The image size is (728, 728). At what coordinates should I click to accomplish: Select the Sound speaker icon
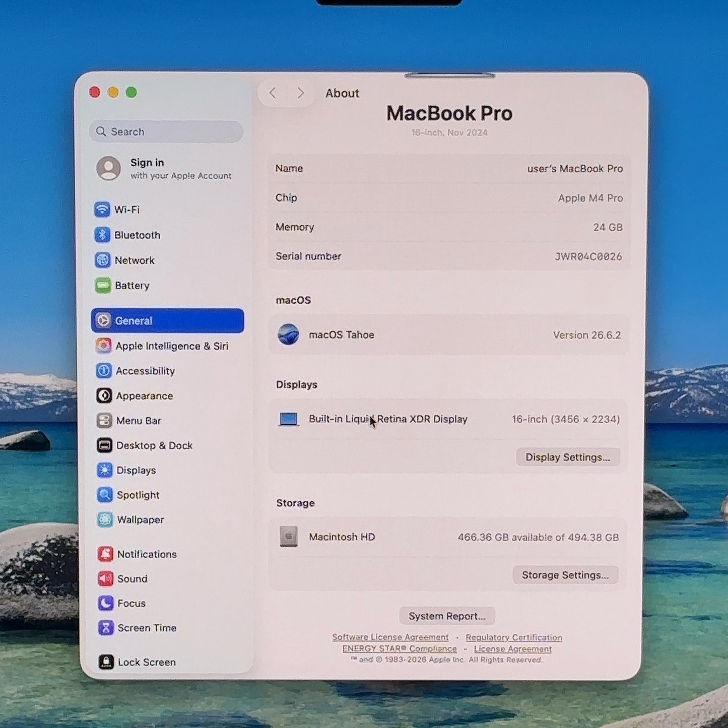tap(105, 578)
